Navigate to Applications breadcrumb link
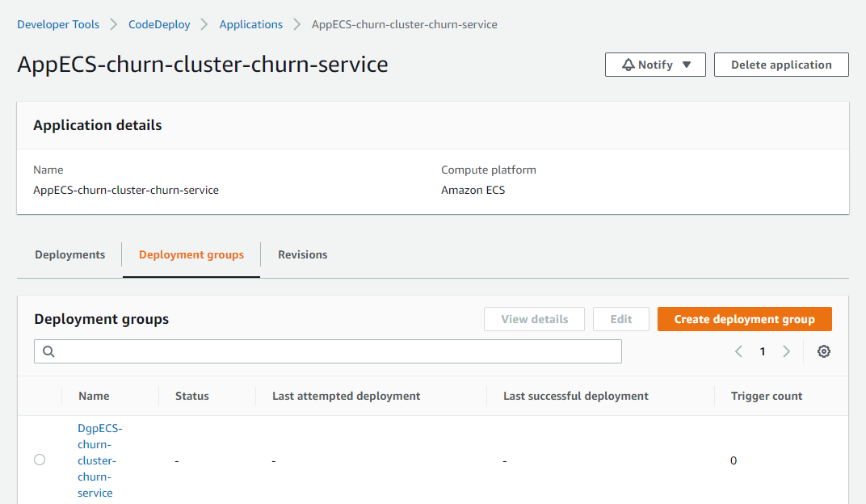Image resolution: width=866 pixels, height=504 pixels. [250, 24]
